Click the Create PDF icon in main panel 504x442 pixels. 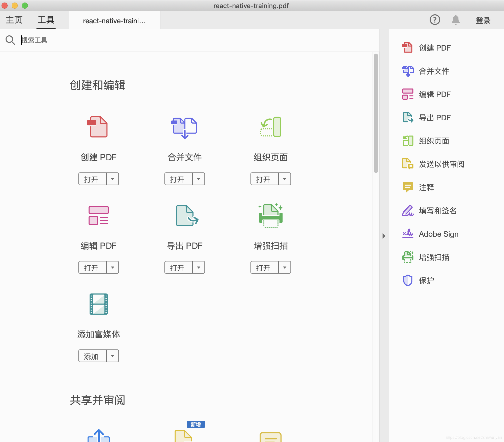(x=97, y=127)
